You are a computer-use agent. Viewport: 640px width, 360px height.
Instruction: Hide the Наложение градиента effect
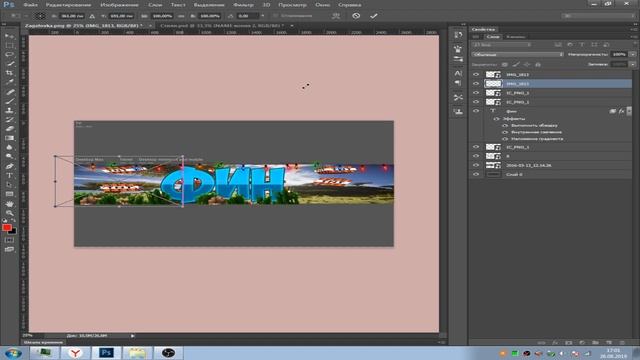(505, 139)
